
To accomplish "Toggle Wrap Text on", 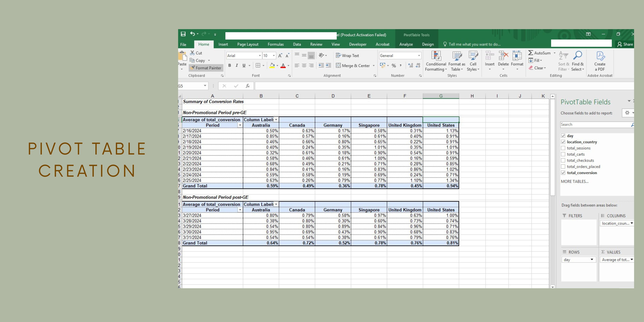I will coord(347,56).
